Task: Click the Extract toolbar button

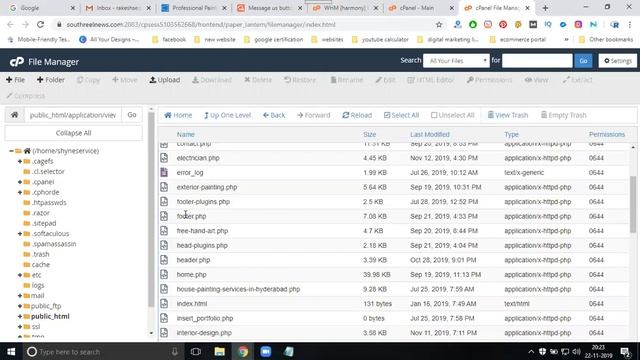Action: (x=577, y=80)
